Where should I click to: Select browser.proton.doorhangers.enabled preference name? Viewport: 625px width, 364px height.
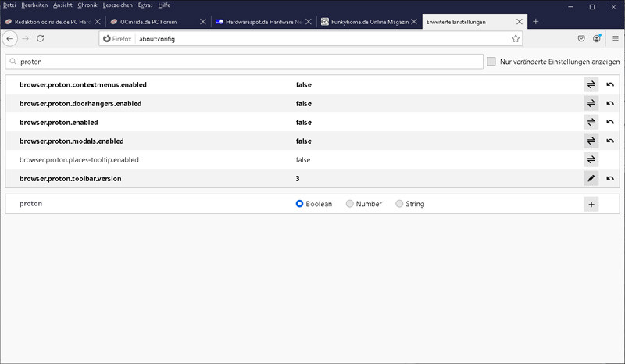80,103
